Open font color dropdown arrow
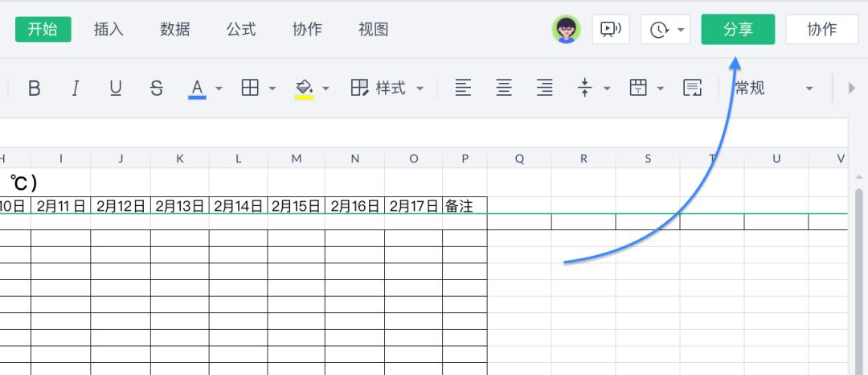The height and width of the screenshot is (375, 868). tap(219, 89)
